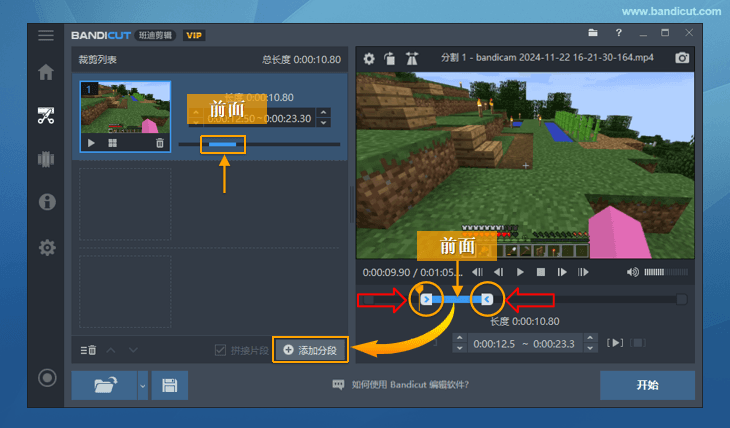Click the 总长度 0:00:10.80 text
Screen dimensions: 730x428
301,60
